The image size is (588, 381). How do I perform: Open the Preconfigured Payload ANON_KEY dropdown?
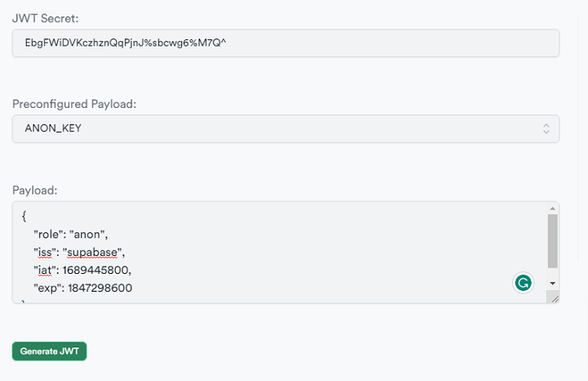[x=286, y=128]
